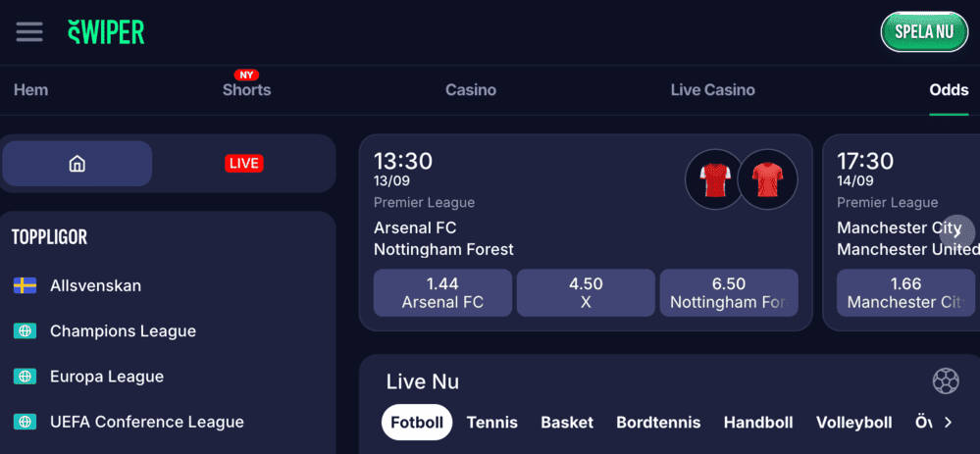980x454 pixels.
Task: Click the globe icon beside Champions League
Action: tap(25, 331)
